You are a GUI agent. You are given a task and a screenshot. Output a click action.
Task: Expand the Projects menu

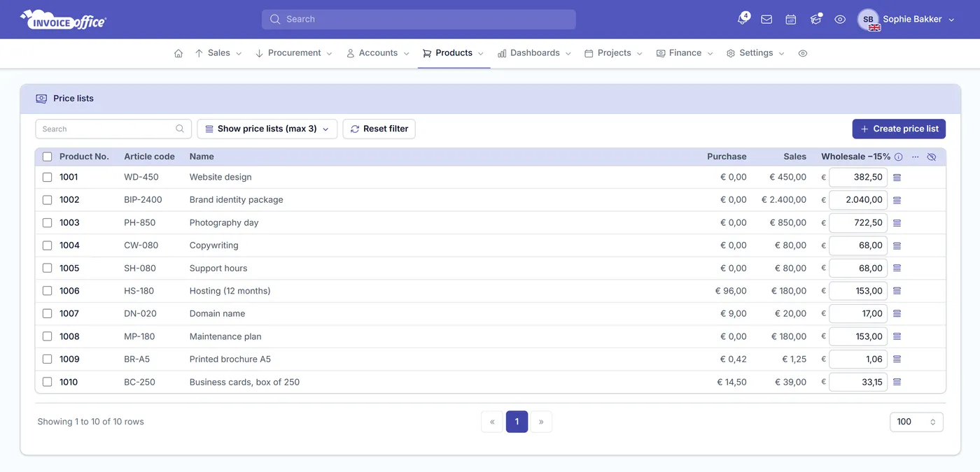coord(614,53)
